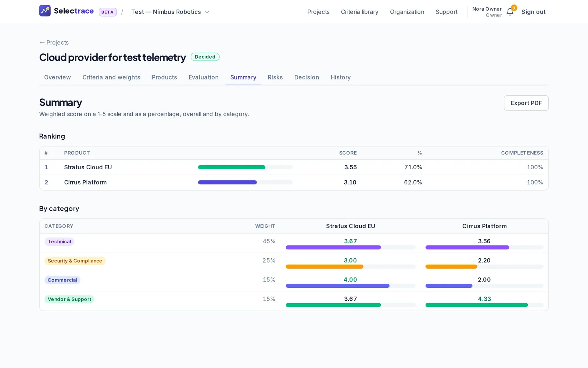Click the Vendor & Support bar for Cirrus Platform
This screenshot has height=368, width=588.
484,305
